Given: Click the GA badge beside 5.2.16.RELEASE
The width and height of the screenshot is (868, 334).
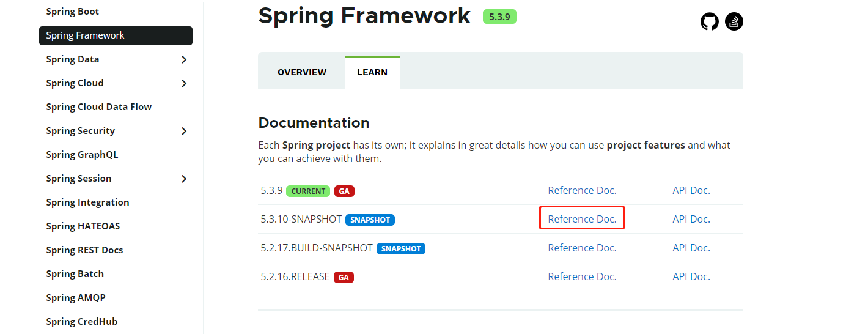Looking at the screenshot, I should (x=344, y=277).
